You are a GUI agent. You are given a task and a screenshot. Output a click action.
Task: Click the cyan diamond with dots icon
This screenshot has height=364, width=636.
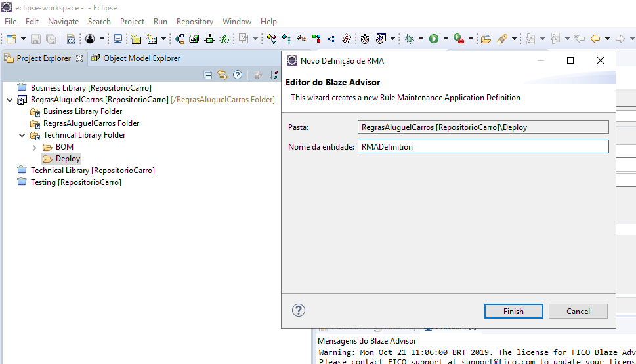click(x=286, y=39)
